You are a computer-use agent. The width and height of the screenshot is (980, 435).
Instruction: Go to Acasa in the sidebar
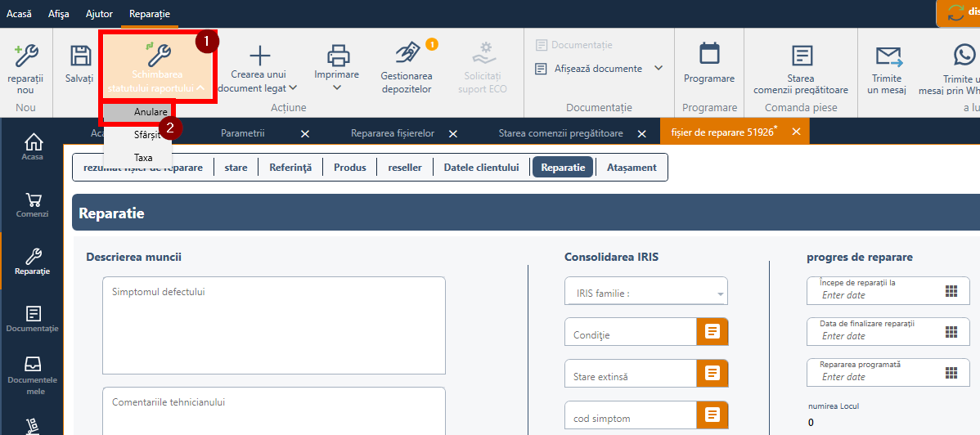pos(32,147)
